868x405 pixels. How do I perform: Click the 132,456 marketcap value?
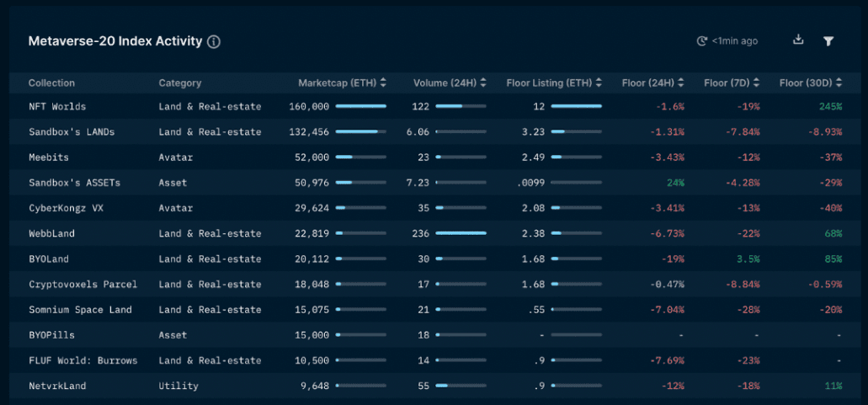coord(309,131)
